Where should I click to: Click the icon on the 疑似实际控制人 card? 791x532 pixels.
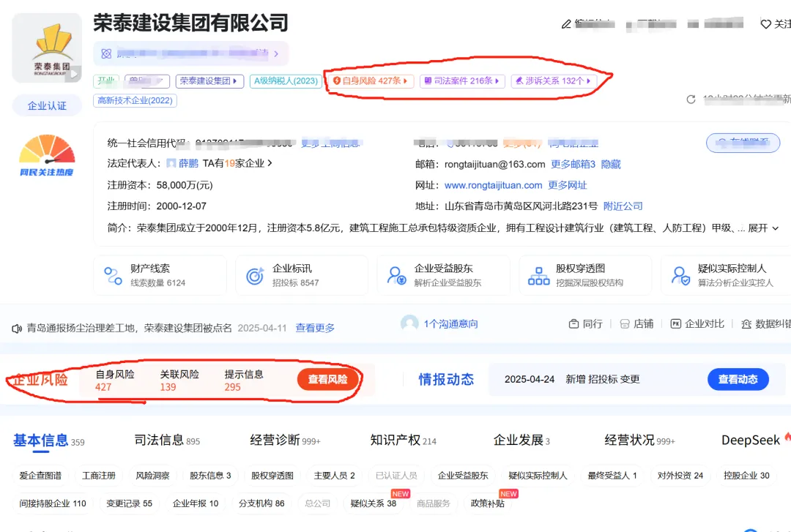coord(680,276)
